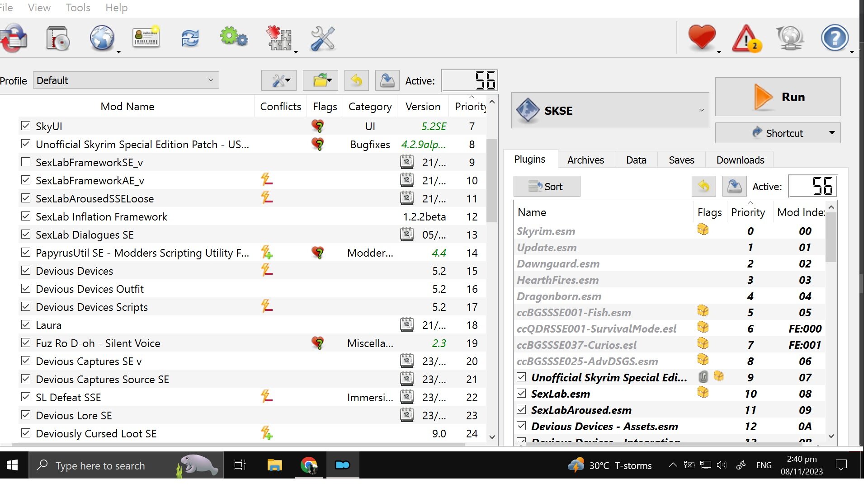
Task: Click the taskbar search box
Action: 126,465
